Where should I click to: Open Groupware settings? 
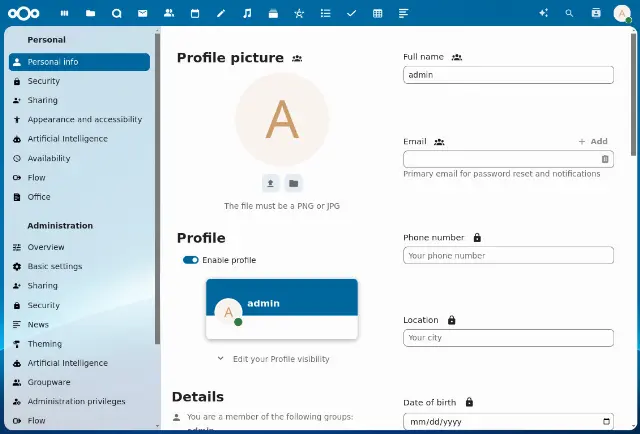[x=79, y=382]
